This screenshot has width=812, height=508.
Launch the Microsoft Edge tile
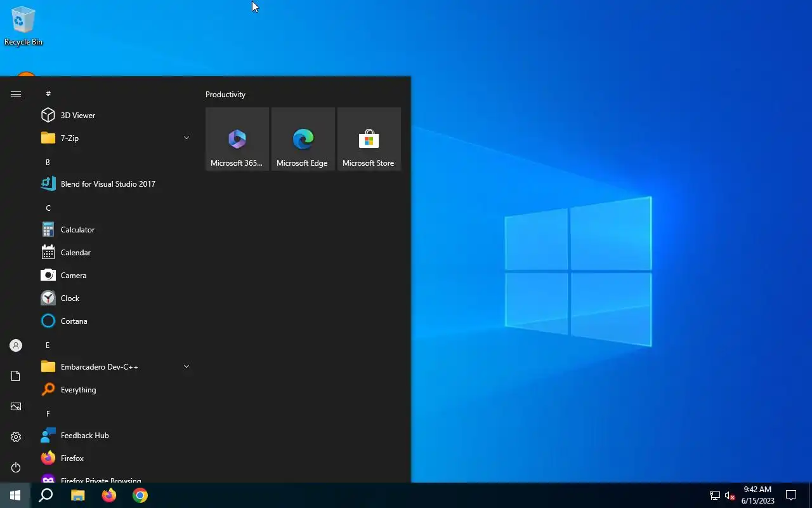coord(303,139)
